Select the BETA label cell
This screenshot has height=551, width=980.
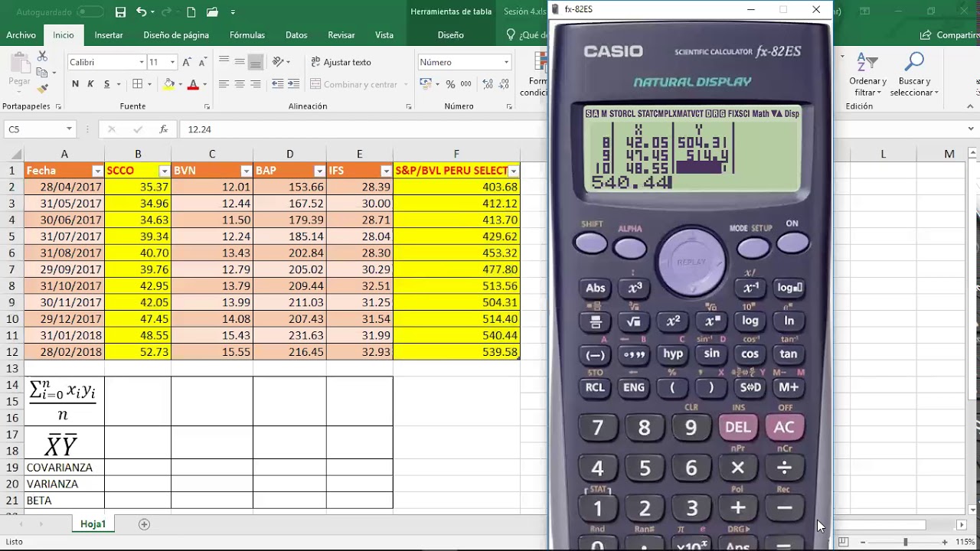coord(64,500)
